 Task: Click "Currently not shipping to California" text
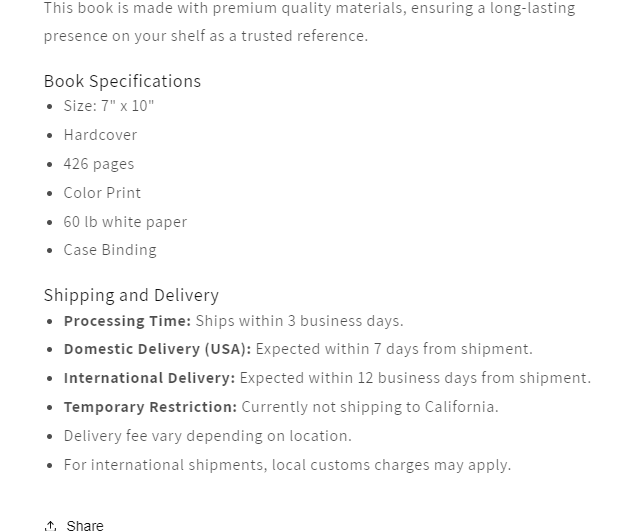(x=369, y=407)
